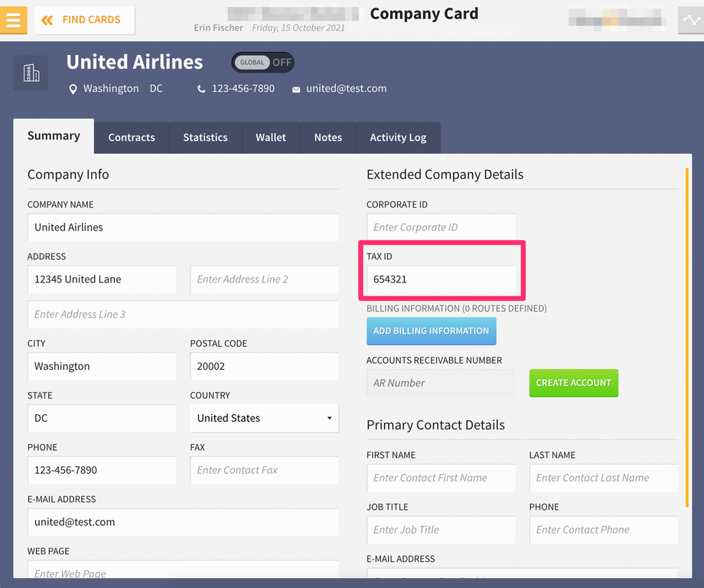Toggle the GLOBAL OFF switch
704x588 pixels.
tap(262, 63)
